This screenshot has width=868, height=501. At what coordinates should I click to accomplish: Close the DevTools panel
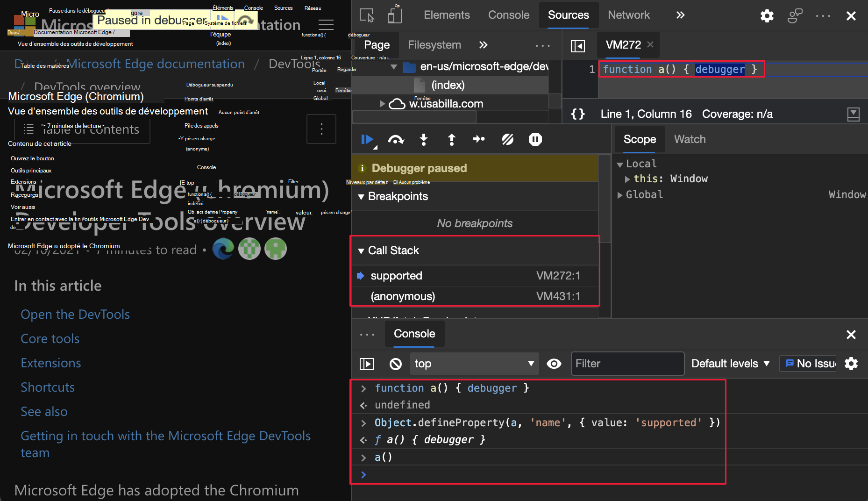[x=851, y=16]
